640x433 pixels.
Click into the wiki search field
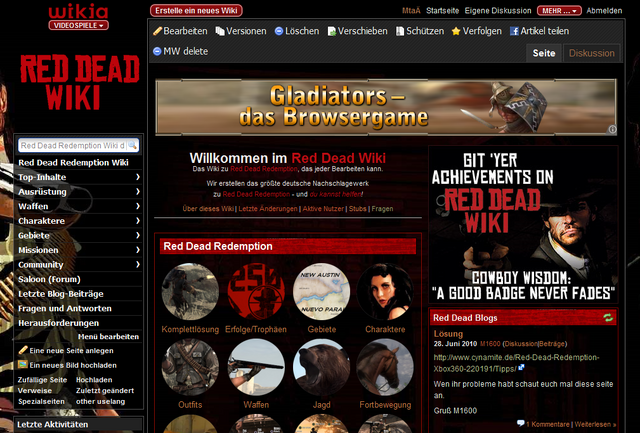[x=73, y=145]
